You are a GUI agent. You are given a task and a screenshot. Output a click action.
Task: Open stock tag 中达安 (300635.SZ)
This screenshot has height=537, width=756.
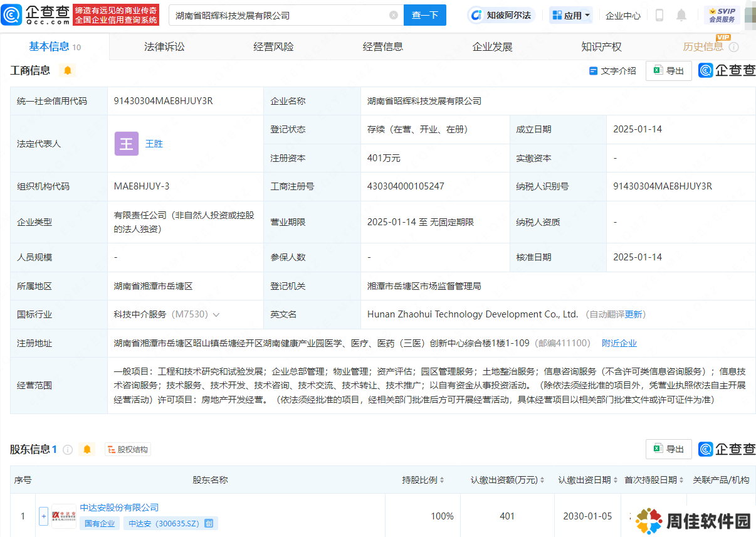tap(171, 523)
